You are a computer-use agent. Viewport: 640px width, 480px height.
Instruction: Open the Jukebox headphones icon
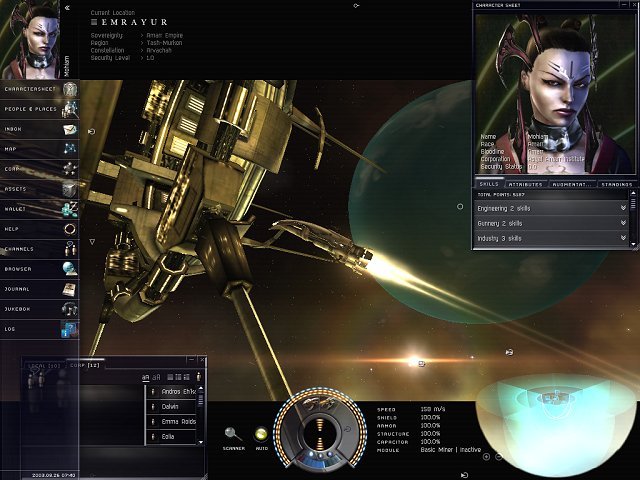[69, 309]
